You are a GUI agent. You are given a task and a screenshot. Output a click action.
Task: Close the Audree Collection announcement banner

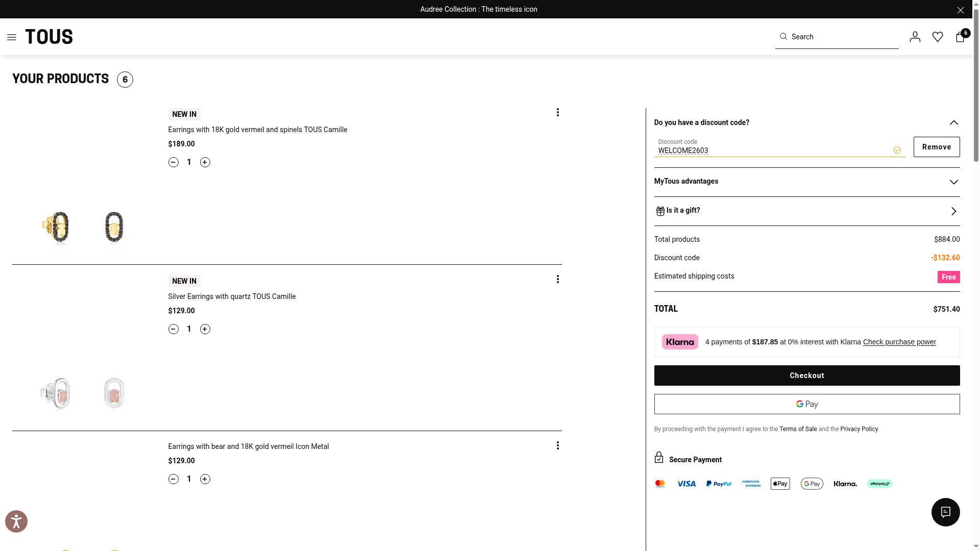[960, 10]
